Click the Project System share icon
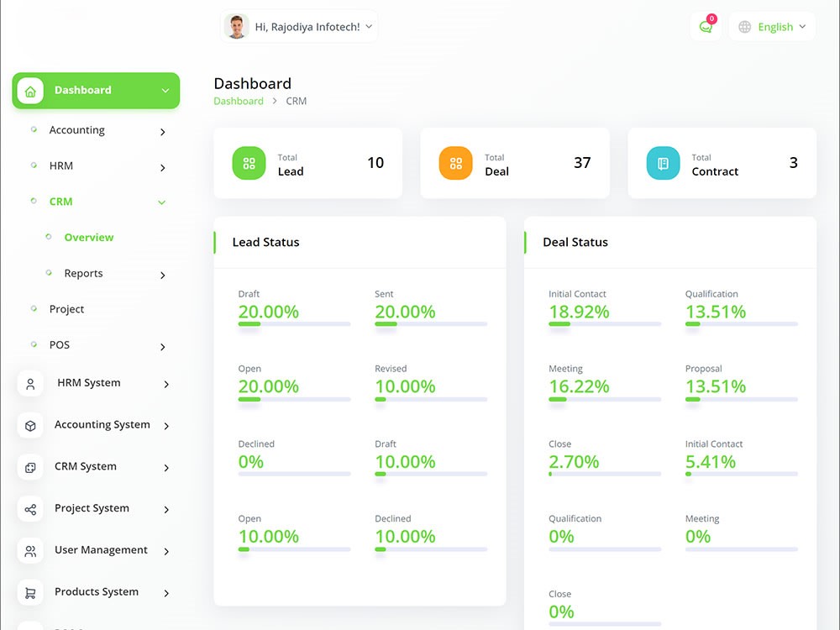The height and width of the screenshot is (630, 840). click(30, 509)
